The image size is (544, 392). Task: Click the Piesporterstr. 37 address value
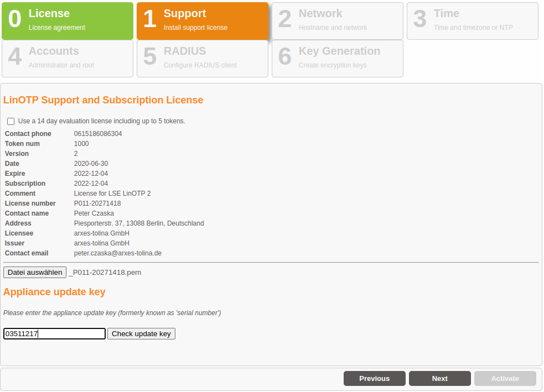[x=139, y=223]
